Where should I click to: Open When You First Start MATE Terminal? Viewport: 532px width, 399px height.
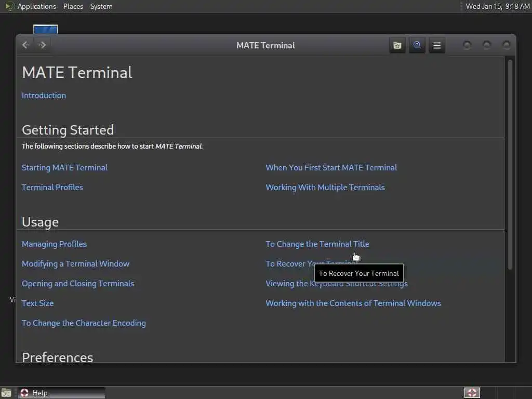coord(331,168)
